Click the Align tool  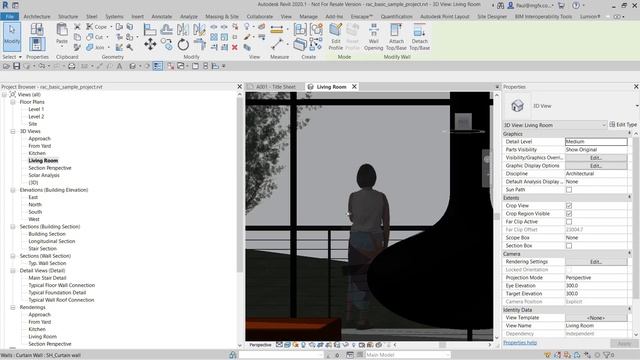[x=150, y=29]
